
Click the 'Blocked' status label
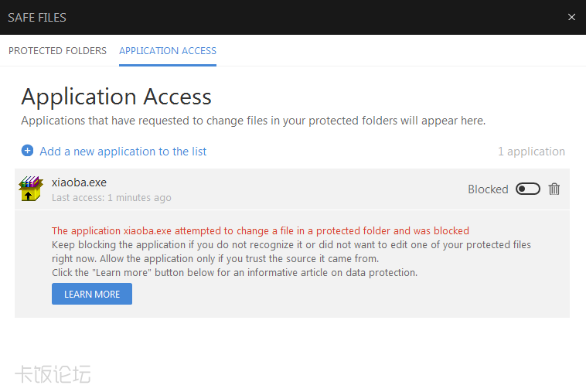pos(488,189)
